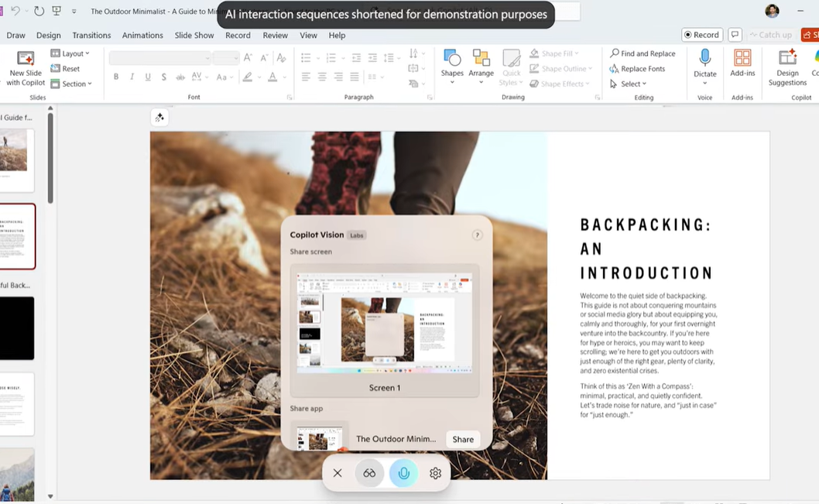
Task: Switch to the Transitions tab
Action: click(x=91, y=36)
